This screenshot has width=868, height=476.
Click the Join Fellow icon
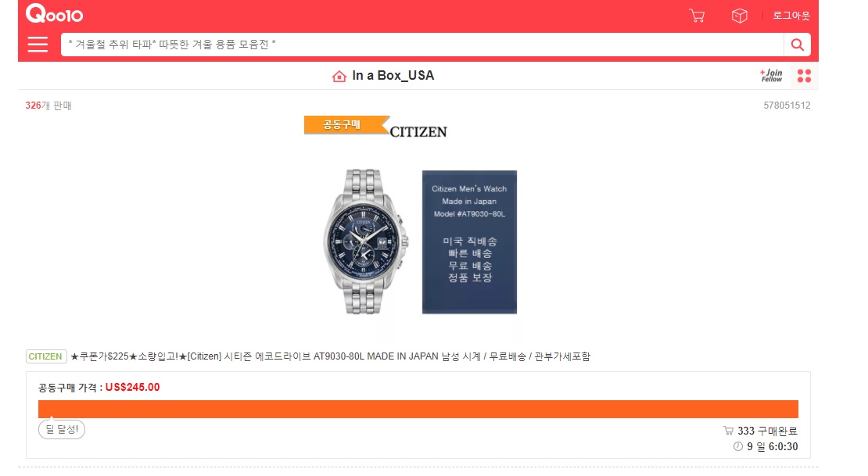[771, 75]
